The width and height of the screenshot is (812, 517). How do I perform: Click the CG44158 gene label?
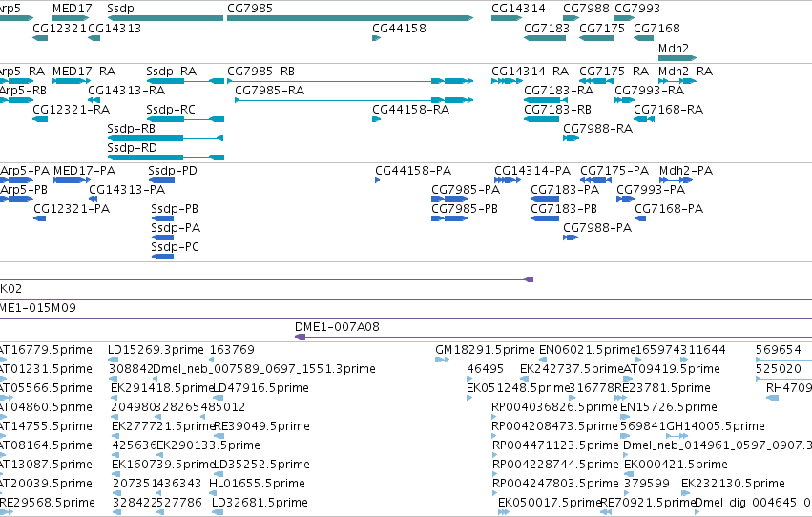[399, 29]
